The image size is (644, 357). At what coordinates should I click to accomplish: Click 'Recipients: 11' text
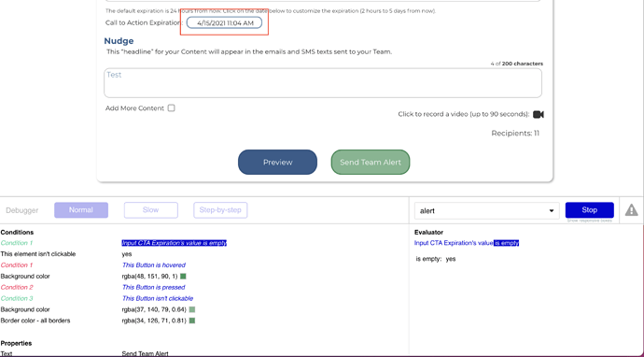coord(515,134)
